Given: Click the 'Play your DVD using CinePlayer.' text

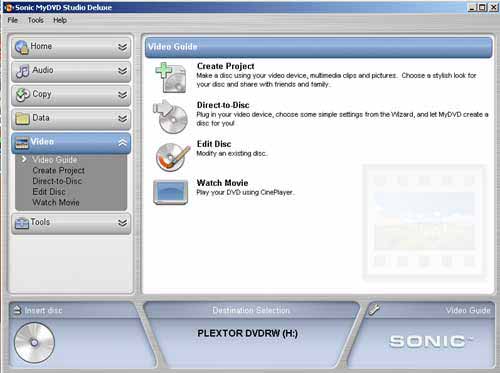Looking at the screenshot, I should pyautogui.click(x=245, y=193).
